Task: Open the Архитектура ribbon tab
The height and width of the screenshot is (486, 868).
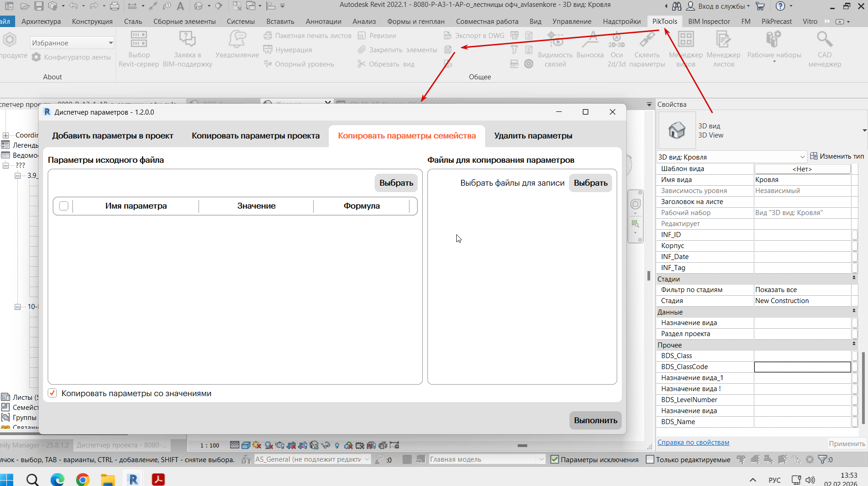Action: (41, 21)
